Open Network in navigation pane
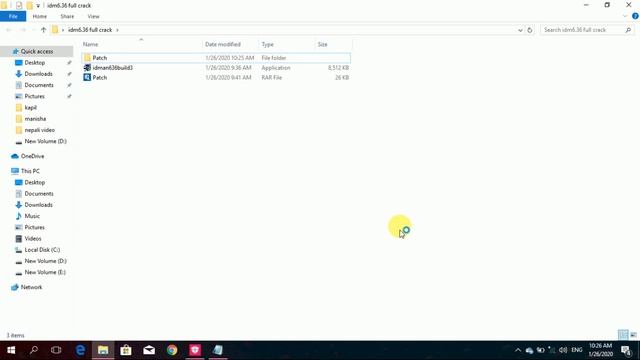Viewport: 640px width, 360px height. [x=31, y=287]
